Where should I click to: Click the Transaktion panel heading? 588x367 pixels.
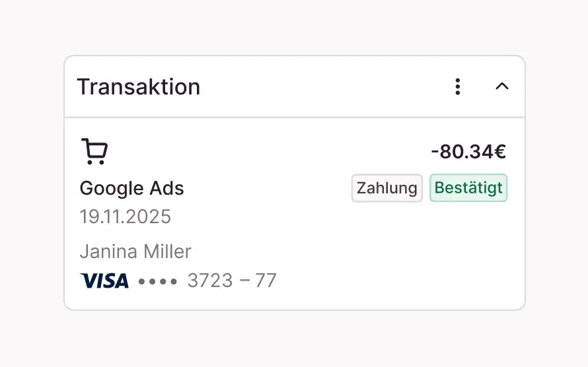[x=138, y=86]
